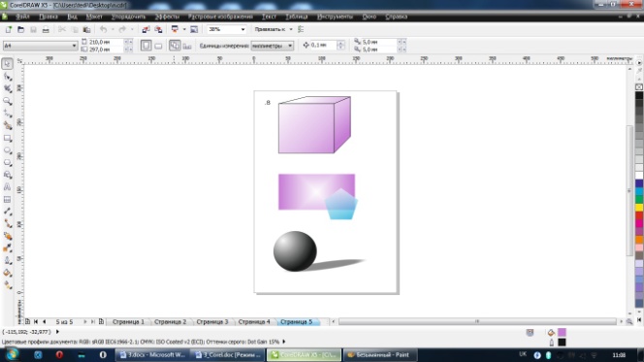Open the Таблица menu
This screenshot has height=362, width=644.
point(297,16)
